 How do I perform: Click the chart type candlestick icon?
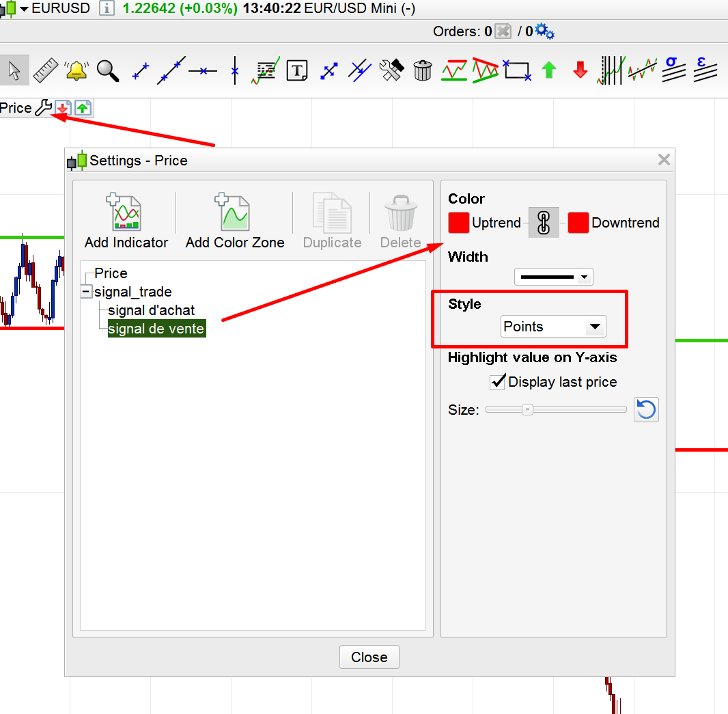coord(9,9)
